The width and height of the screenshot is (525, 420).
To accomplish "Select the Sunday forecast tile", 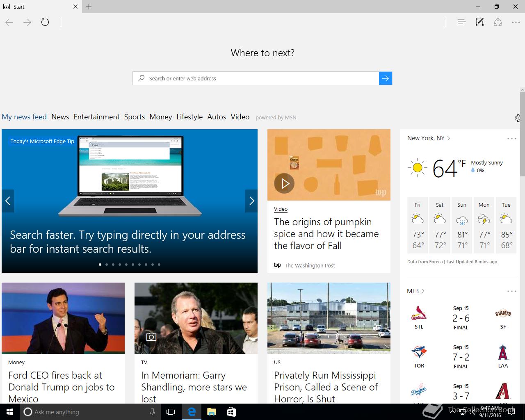I will pos(462,225).
